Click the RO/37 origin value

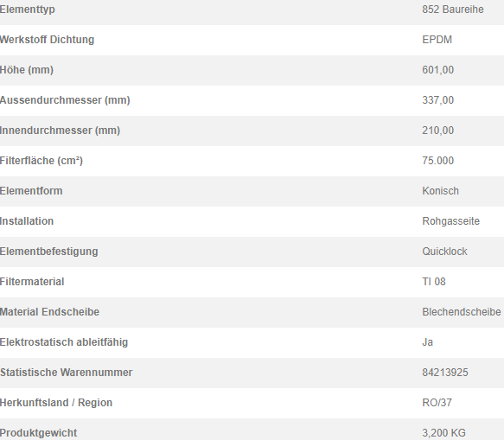[x=437, y=402]
